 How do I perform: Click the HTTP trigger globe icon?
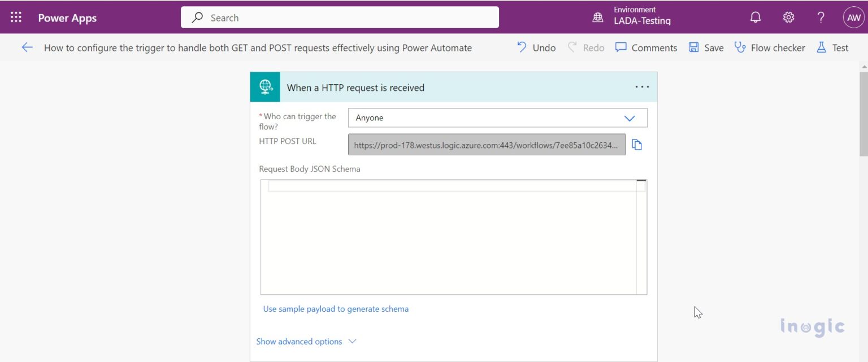pyautogui.click(x=265, y=86)
